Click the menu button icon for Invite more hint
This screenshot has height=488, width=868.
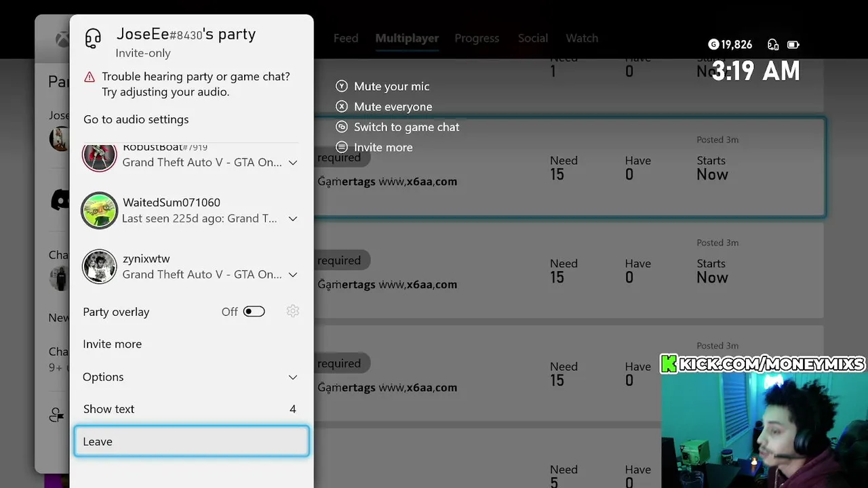point(342,147)
